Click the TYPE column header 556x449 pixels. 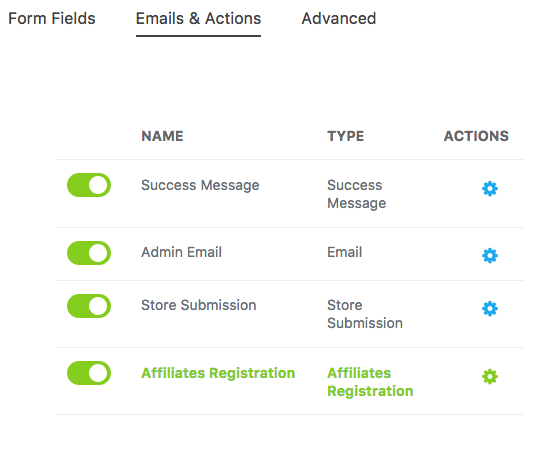click(x=346, y=136)
